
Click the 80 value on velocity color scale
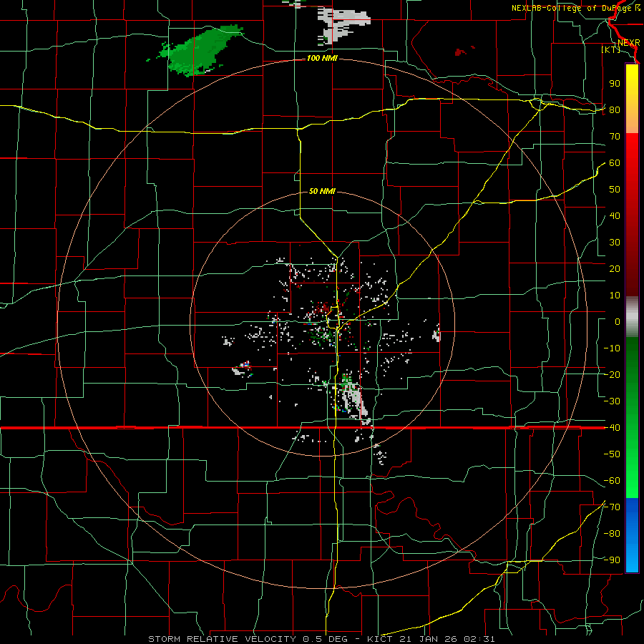(615, 110)
